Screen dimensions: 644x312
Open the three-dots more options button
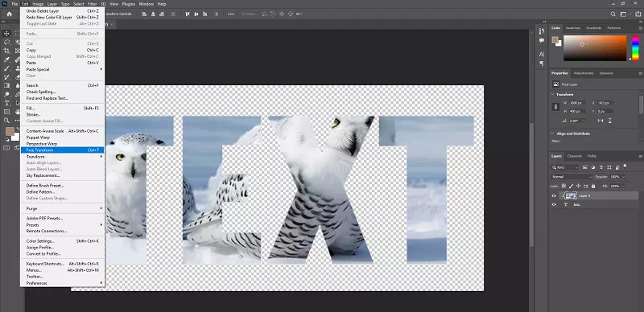coord(231,14)
